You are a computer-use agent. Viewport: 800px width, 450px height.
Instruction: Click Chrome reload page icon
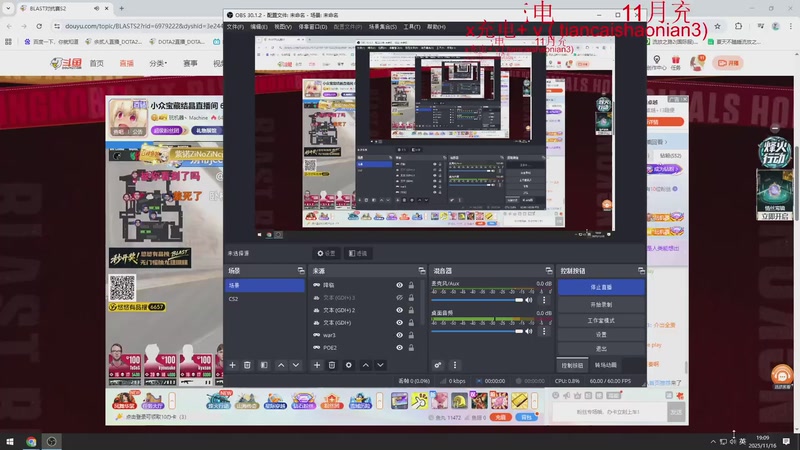pos(39,26)
